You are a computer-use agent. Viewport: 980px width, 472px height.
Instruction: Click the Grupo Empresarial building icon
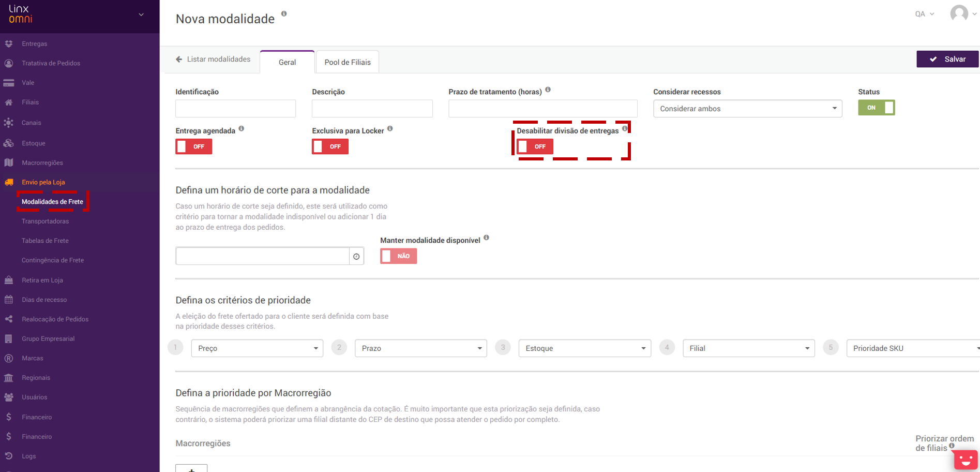9,339
